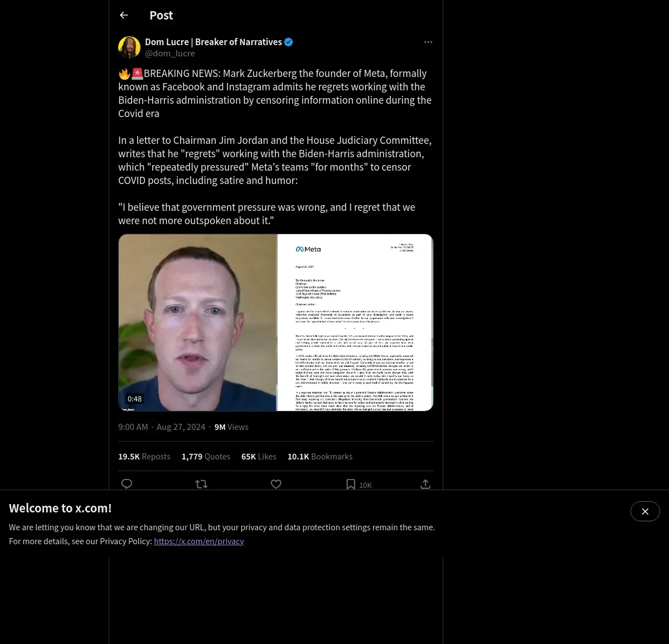The image size is (669, 644).
Task: Dismiss the Welcome to x.com banner
Action: point(645,511)
